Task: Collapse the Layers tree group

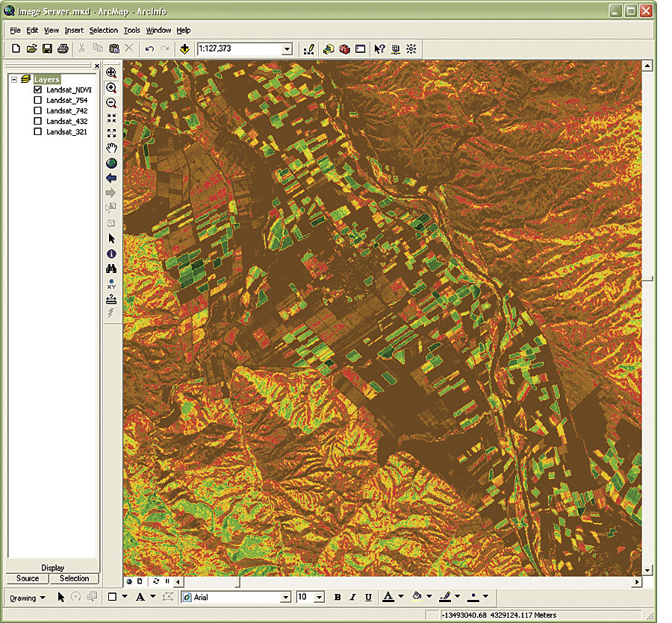Action: click(14, 79)
